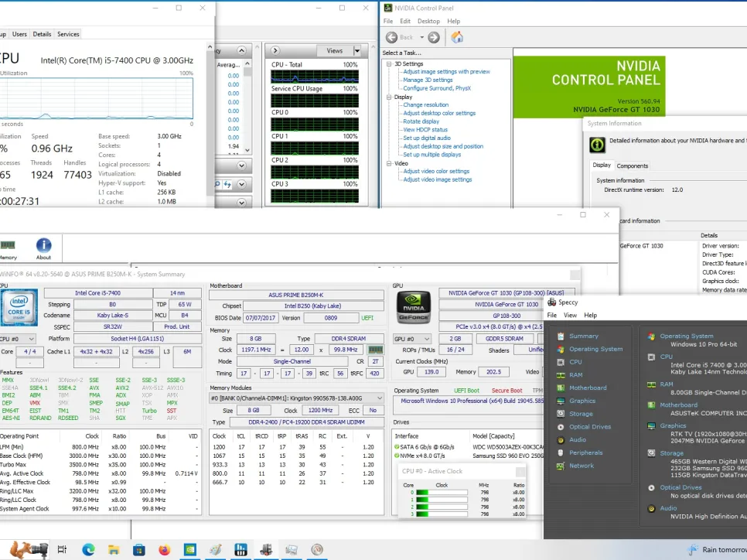Switch to NVIDIA Control Panel taskbar icon
The height and width of the screenshot is (560, 747).
coord(190,549)
